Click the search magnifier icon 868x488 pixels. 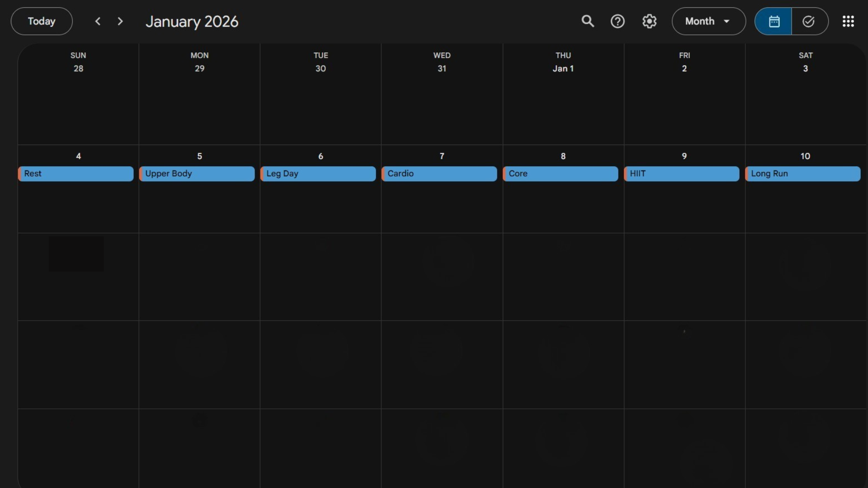pyautogui.click(x=587, y=21)
